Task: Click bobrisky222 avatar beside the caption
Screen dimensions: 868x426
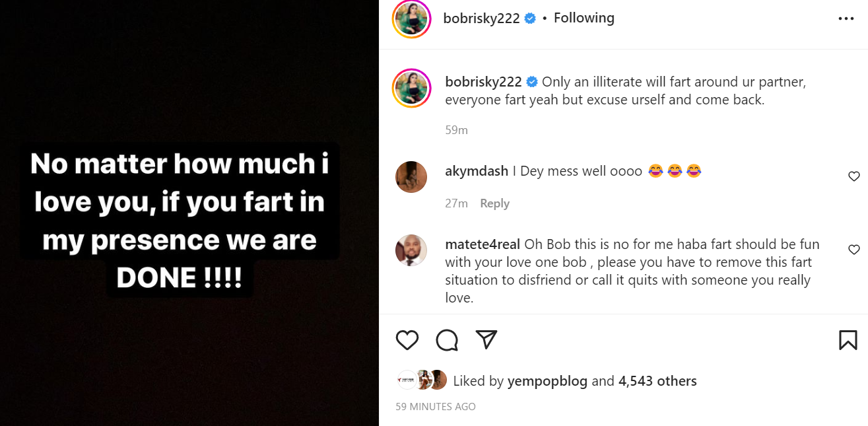Action: [x=411, y=88]
